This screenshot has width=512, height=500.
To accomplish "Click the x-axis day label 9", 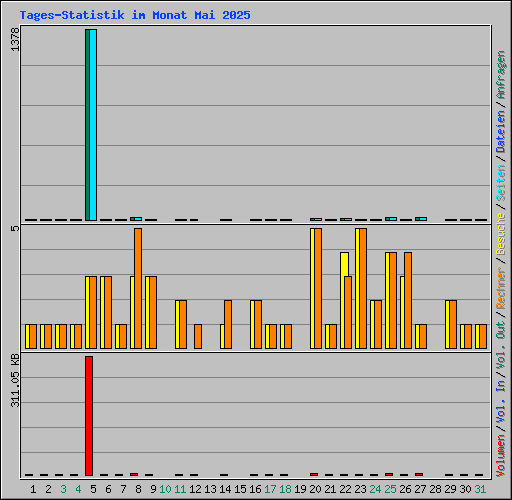I will click(153, 489).
